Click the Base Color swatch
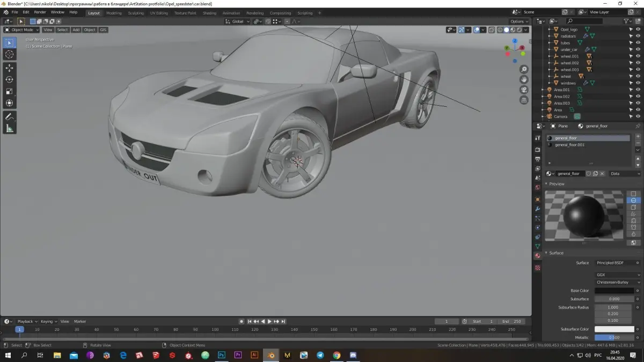Image resolution: width=644 pixels, height=362 pixels. click(614, 291)
